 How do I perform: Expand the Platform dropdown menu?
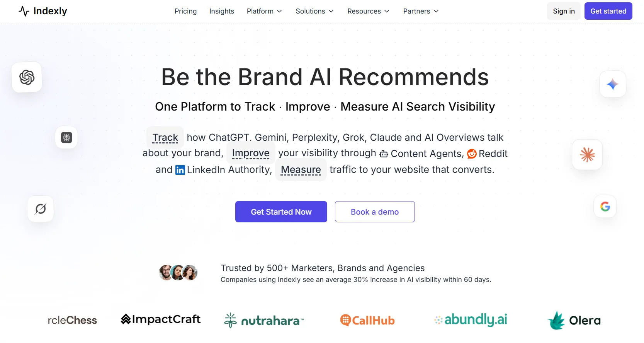pos(264,11)
